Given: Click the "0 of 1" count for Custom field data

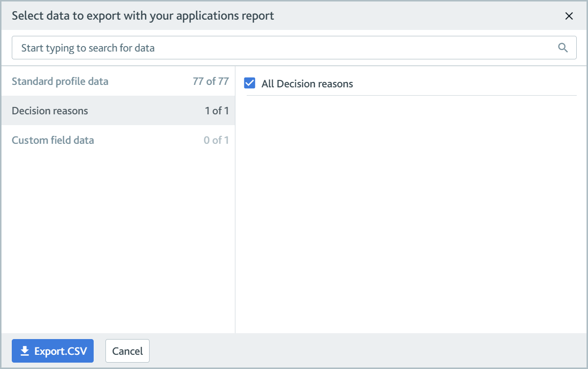Looking at the screenshot, I should point(217,140).
